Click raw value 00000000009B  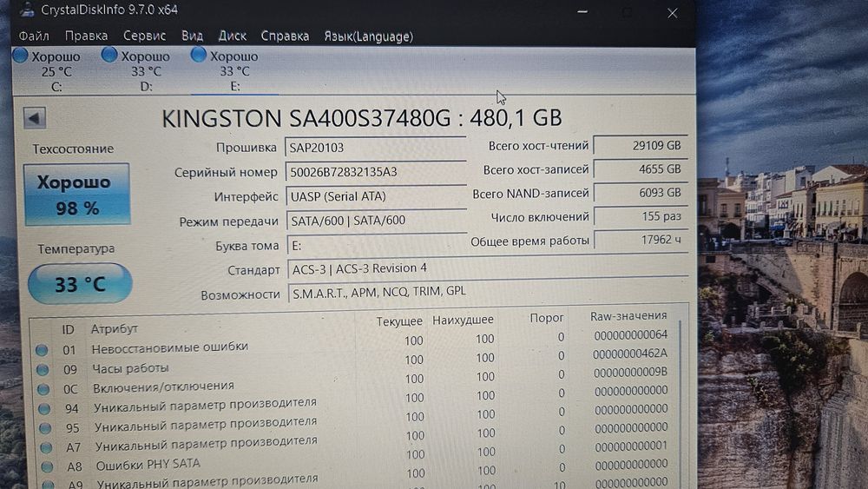coord(630,372)
